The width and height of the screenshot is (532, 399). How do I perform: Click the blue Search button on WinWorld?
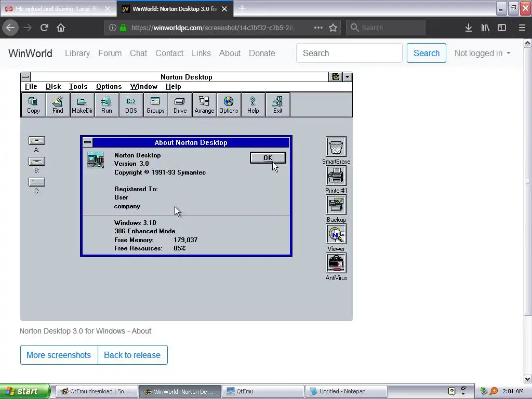tap(427, 54)
